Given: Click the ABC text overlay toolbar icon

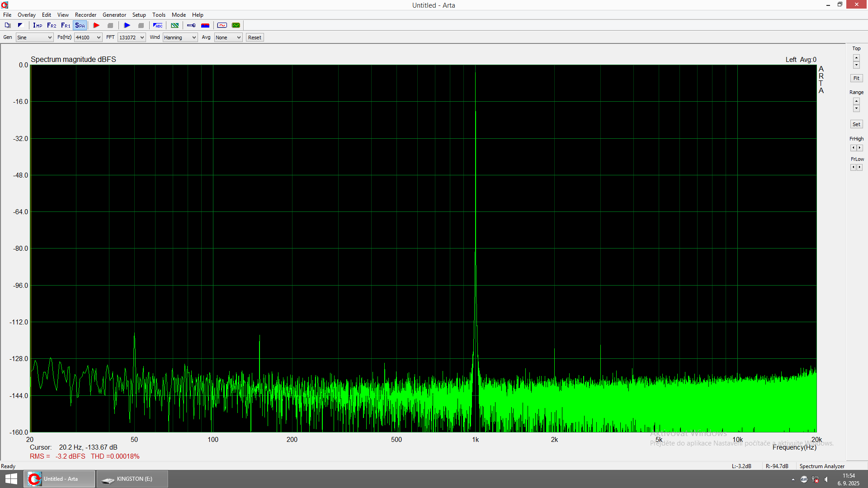Looking at the screenshot, I should 158,25.
